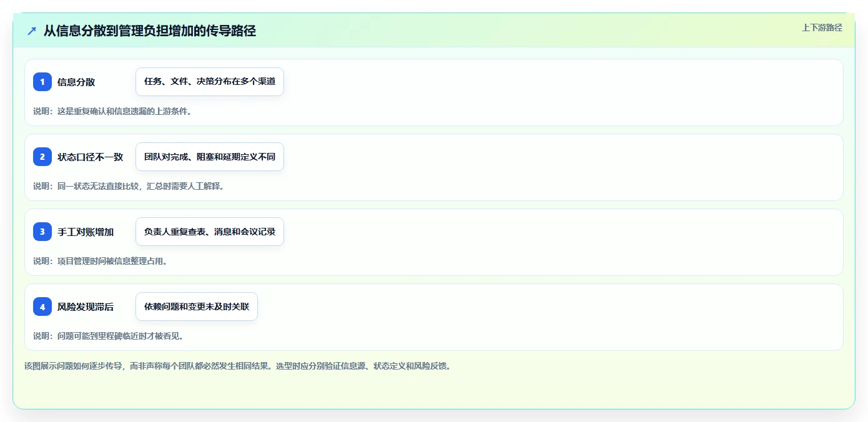Click the step 4 number badge
This screenshot has width=868, height=422.
42,307
